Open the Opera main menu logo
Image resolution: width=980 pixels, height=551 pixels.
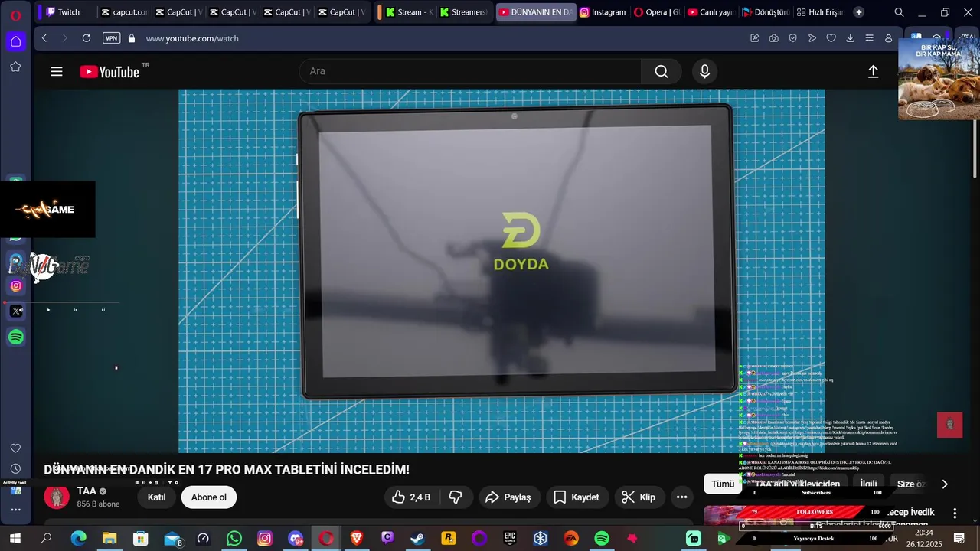16,14
